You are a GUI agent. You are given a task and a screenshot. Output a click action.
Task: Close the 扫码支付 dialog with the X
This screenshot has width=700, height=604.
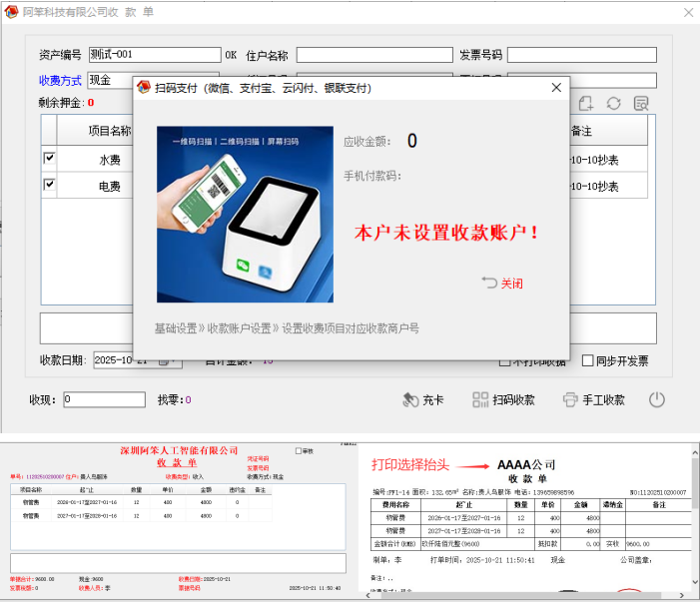click(x=556, y=88)
